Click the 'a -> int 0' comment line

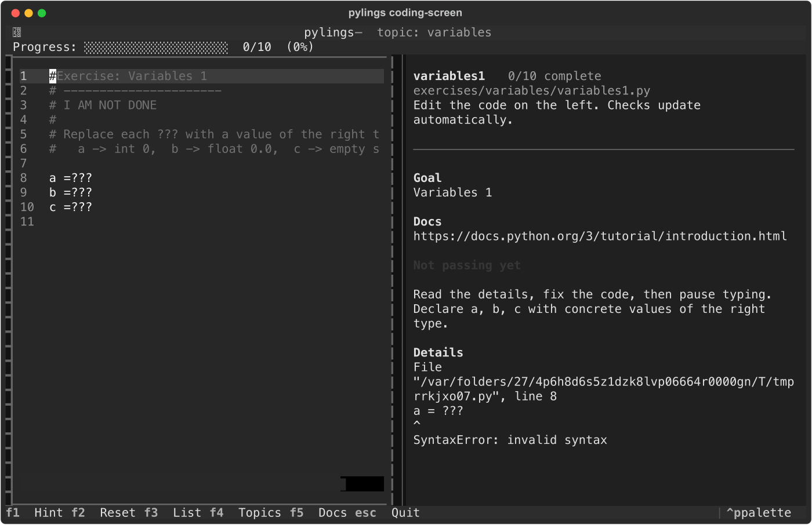tap(214, 149)
